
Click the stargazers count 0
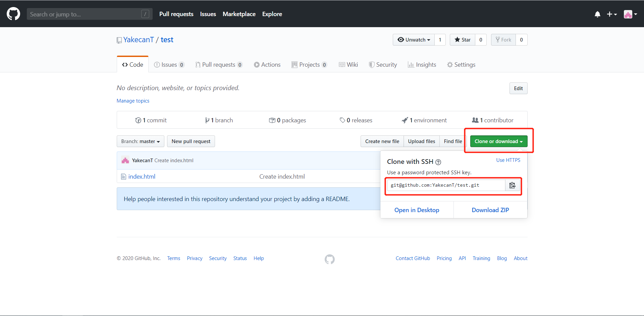pos(481,40)
